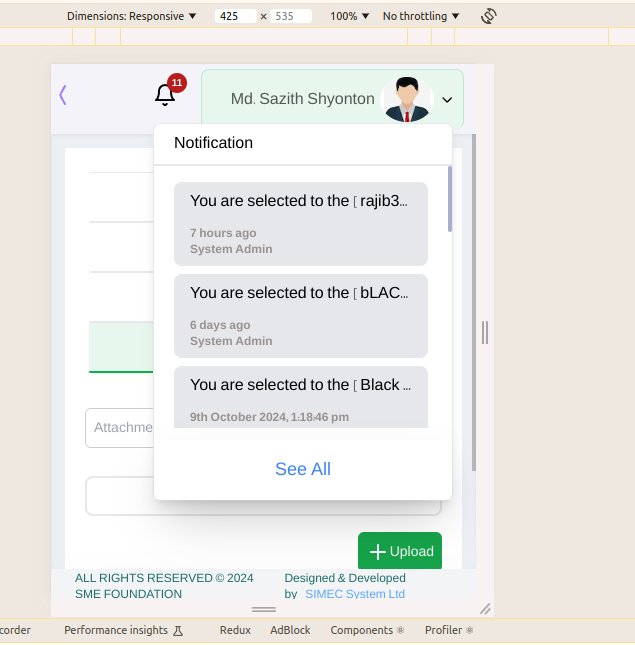Click the See All notifications link
635x645 pixels.
pyautogui.click(x=303, y=469)
